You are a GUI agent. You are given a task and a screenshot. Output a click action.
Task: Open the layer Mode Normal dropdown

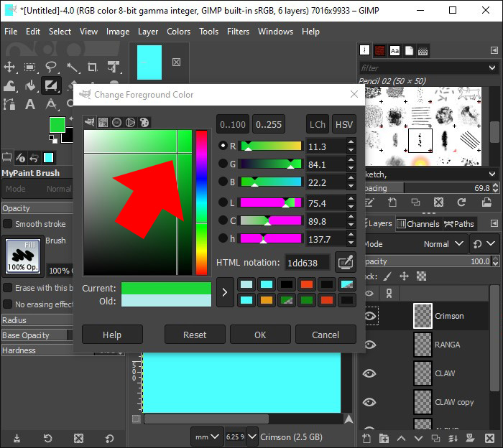click(x=440, y=244)
